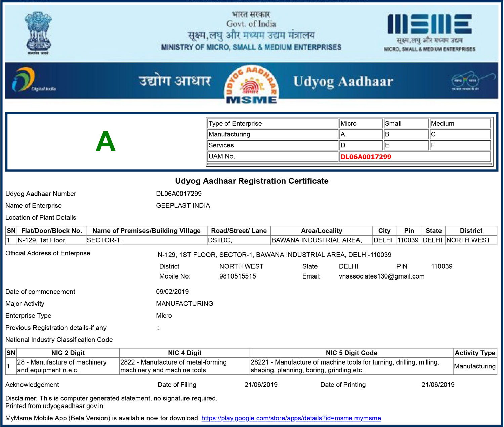The width and height of the screenshot is (504, 427).
Task: Click the Area/Locality column header
Action: tap(321, 231)
